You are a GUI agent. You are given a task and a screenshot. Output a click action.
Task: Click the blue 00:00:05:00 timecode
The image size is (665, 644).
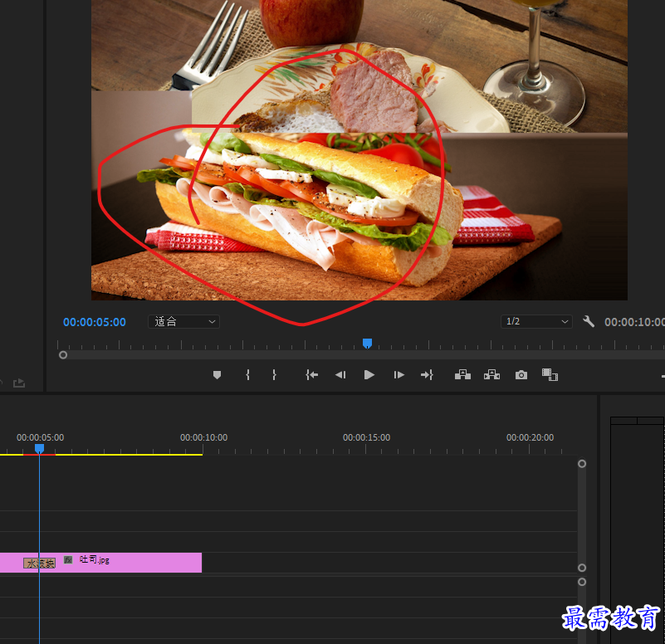[x=95, y=322]
